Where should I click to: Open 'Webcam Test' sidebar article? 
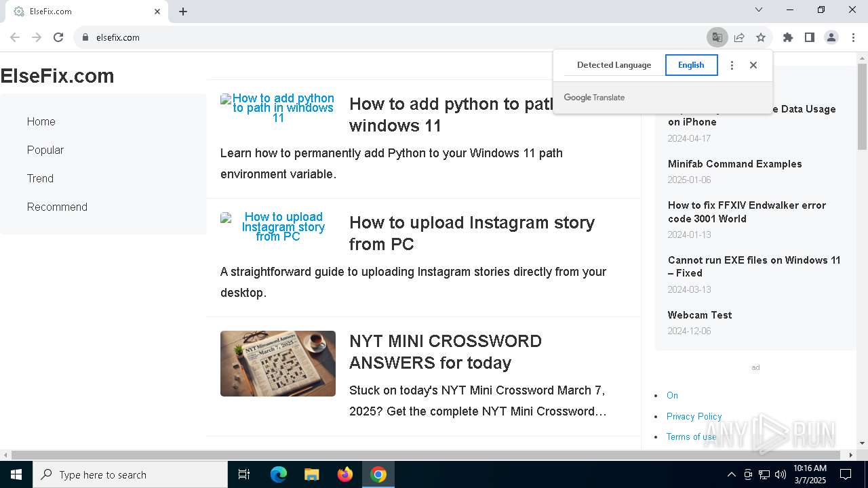pos(700,315)
